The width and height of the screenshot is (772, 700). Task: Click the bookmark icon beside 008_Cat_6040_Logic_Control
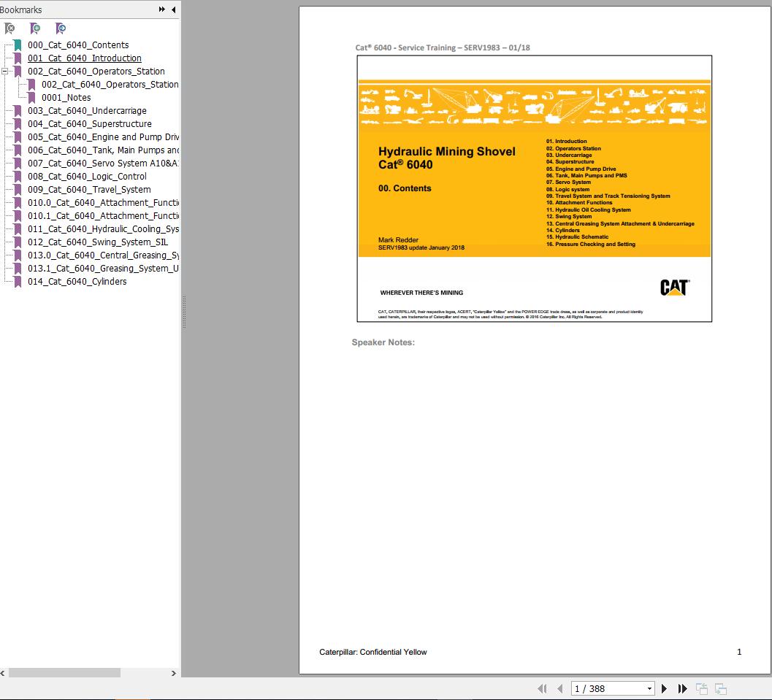coord(18,177)
